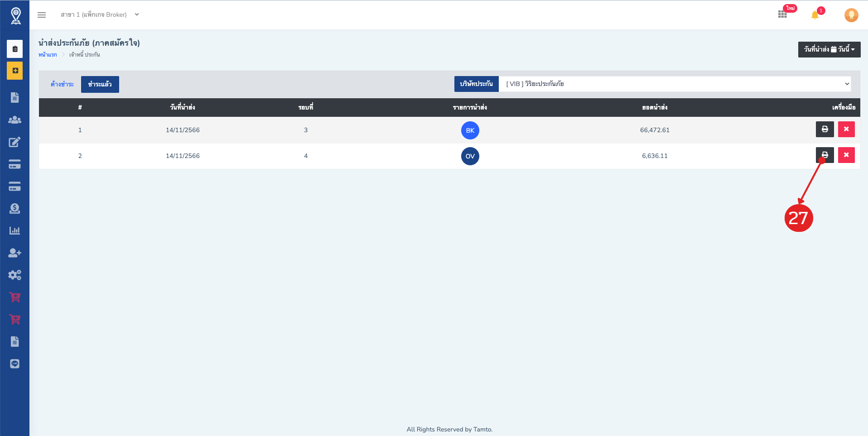Screen dimensions: 868x436
Task: Open the apps grid icon with the new badge
Action: click(782, 14)
